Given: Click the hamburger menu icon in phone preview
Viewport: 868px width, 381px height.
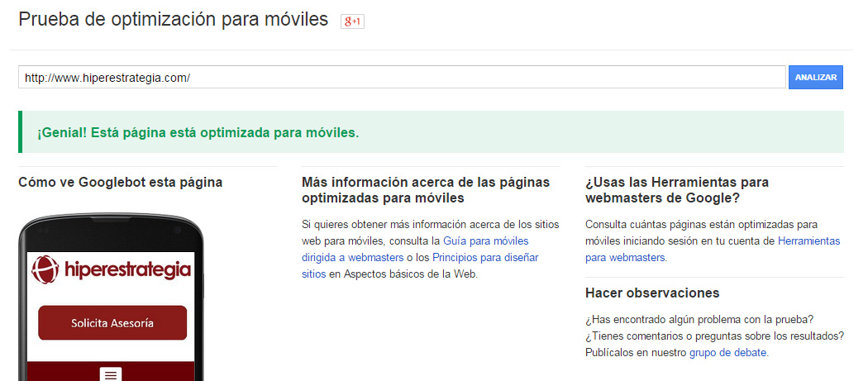Looking at the screenshot, I should click(111, 374).
